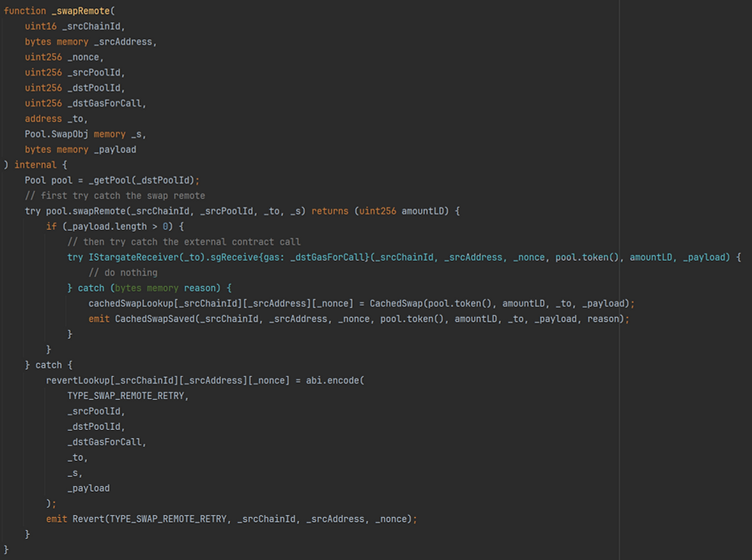The width and height of the screenshot is (752, 560).
Task: Click the cachedSwapLookup mapping name
Action: [x=131, y=303]
